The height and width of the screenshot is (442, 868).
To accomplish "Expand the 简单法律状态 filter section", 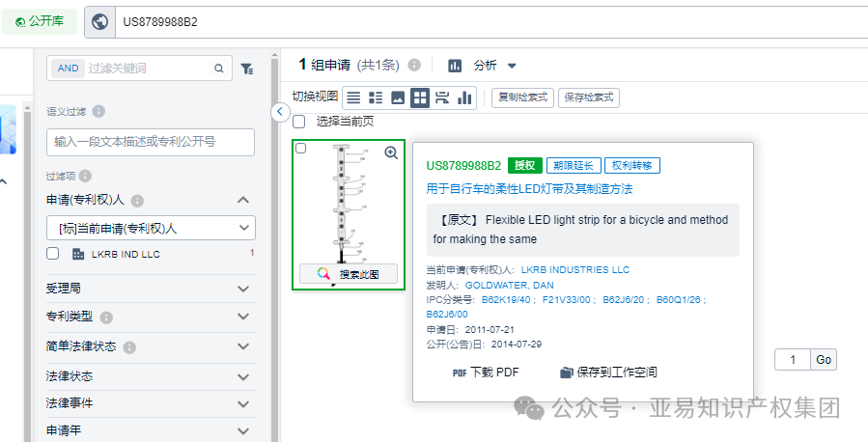I will coord(243,346).
